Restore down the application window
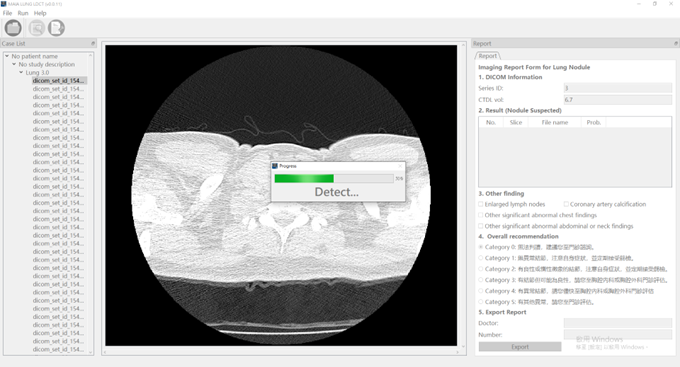Screen dimensions: 680x367 655,3
